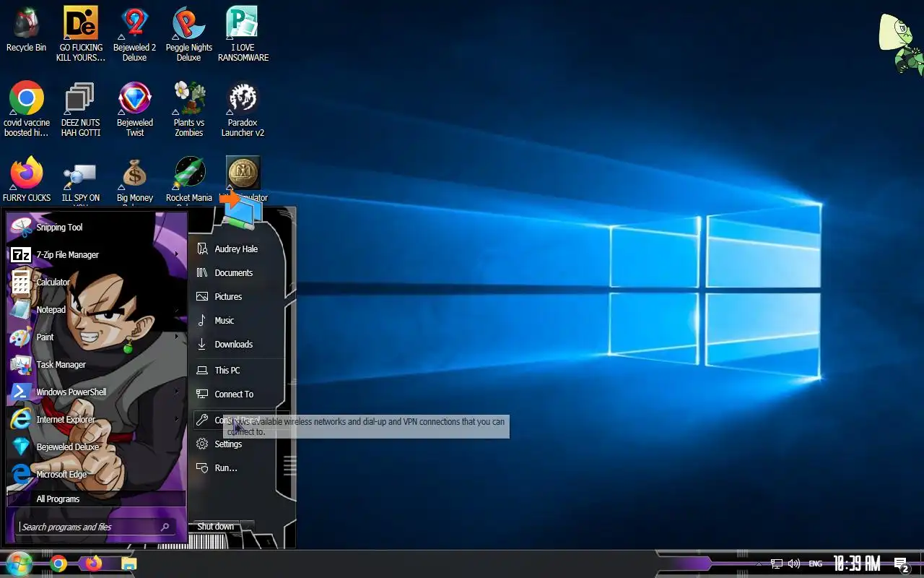
Task: Open File Explorer from the taskbar
Action: [x=128, y=564]
